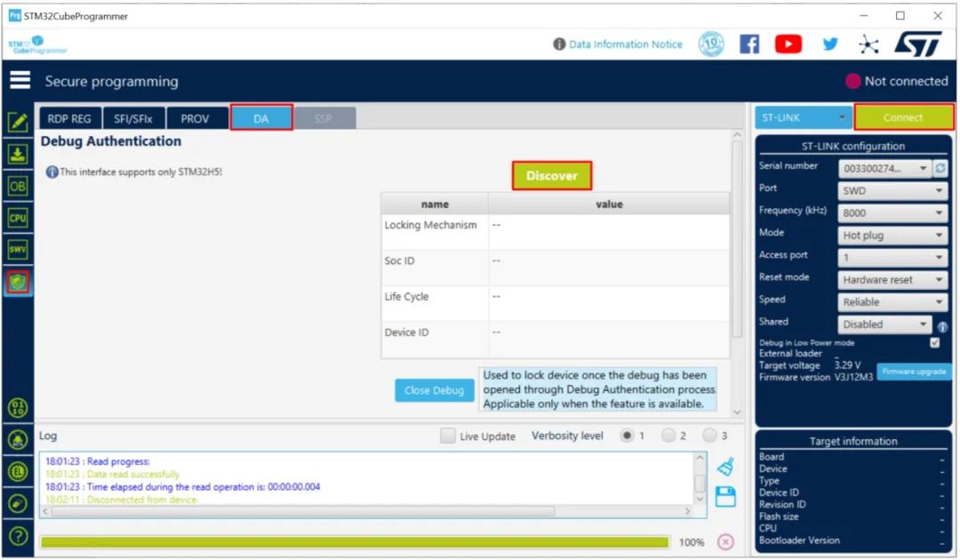Click the Life Cycle row
The width and height of the screenshot is (960, 560).
(556, 302)
